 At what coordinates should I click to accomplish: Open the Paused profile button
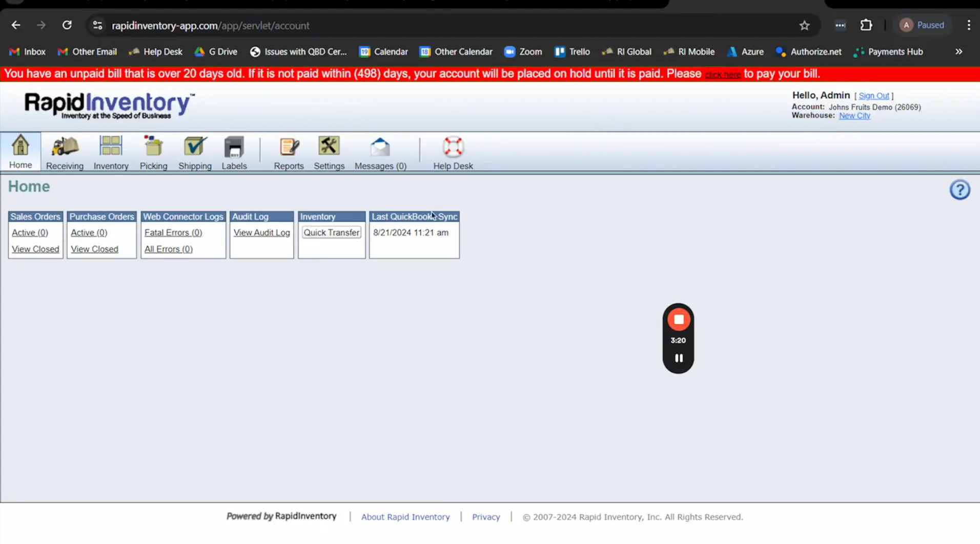[923, 25]
